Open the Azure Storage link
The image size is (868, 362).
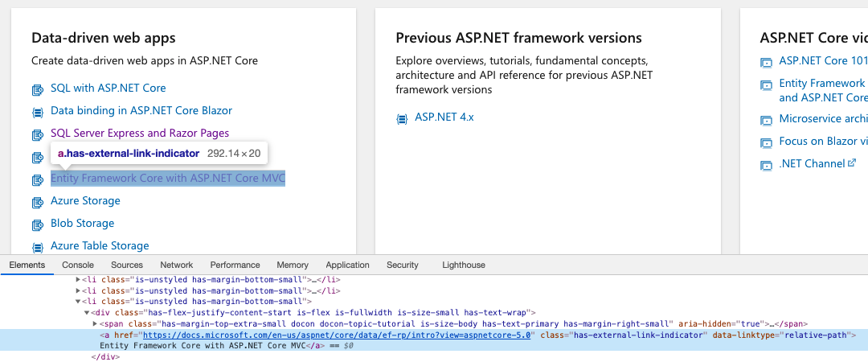point(85,200)
